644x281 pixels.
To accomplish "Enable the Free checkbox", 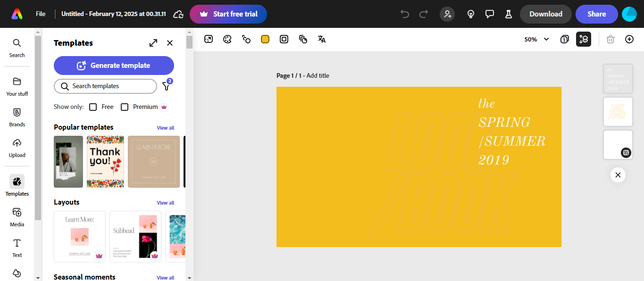I will [x=93, y=107].
